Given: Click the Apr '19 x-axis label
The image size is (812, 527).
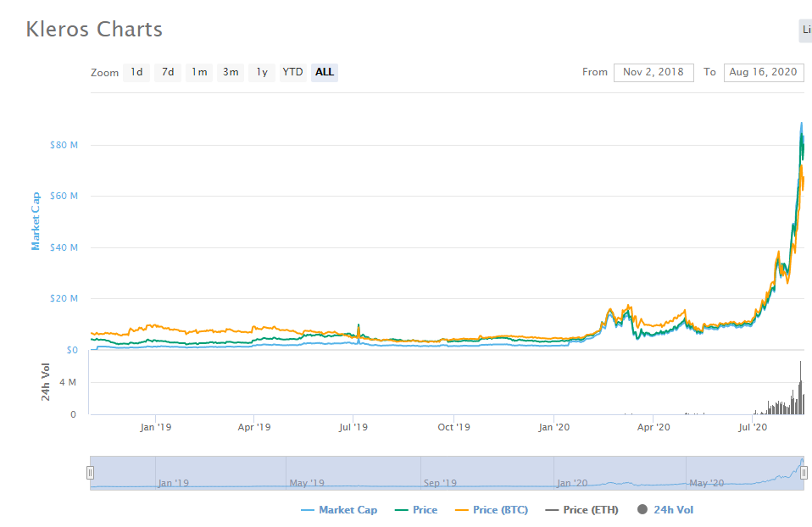Looking at the screenshot, I should coord(253,427).
